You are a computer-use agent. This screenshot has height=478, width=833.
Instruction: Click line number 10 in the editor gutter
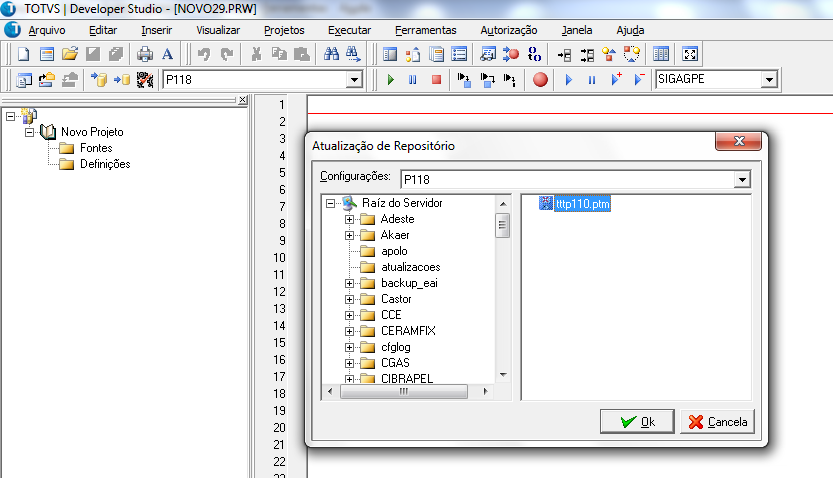pos(279,258)
